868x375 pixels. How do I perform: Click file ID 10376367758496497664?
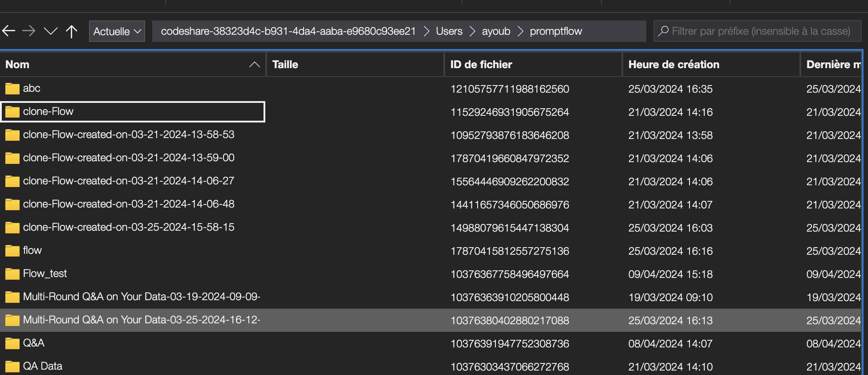pyautogui.click(x=510, y=274)
